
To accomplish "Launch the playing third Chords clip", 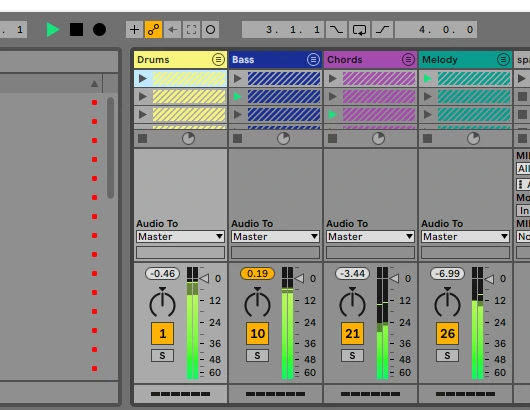I will tap(333, 115).
